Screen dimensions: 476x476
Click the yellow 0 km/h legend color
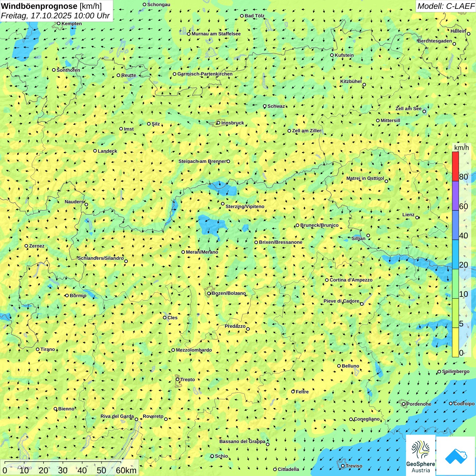[455, 342]
